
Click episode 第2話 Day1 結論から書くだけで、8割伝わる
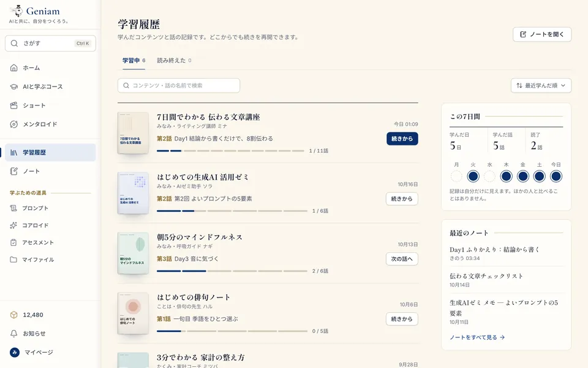(215, 139)
